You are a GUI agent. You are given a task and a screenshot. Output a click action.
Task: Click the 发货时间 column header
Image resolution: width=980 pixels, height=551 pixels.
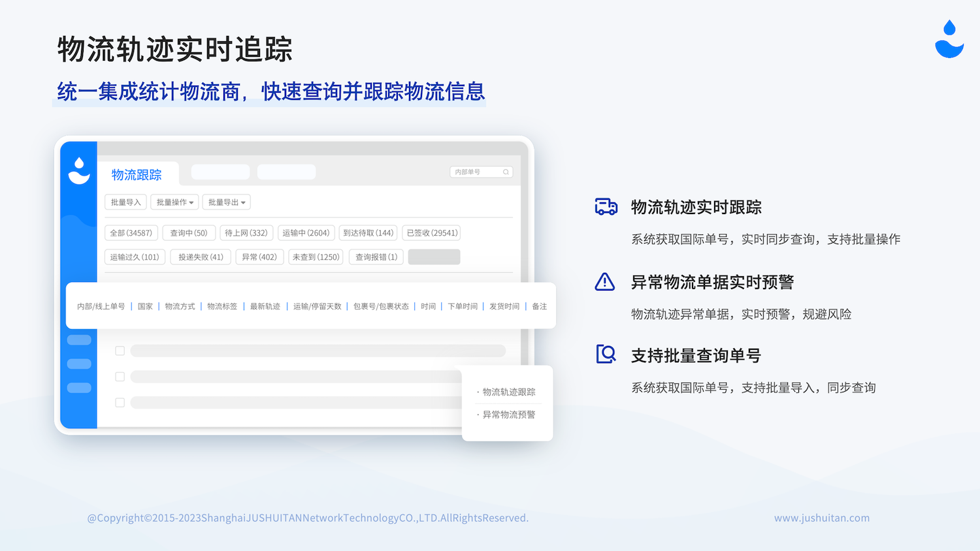coord(504,306)
